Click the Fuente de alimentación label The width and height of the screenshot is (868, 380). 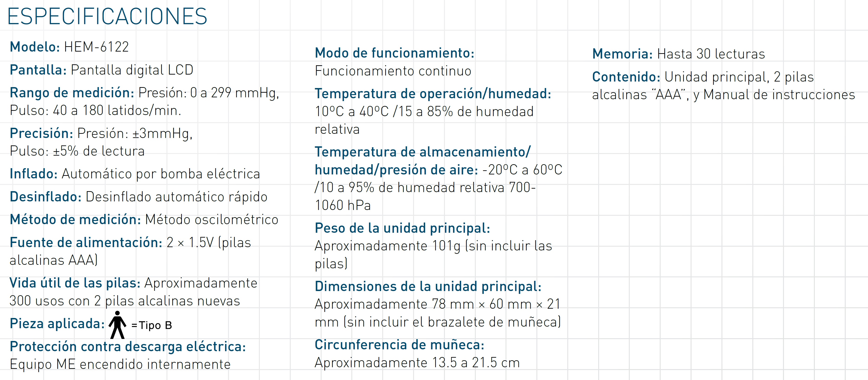(86, 243)
